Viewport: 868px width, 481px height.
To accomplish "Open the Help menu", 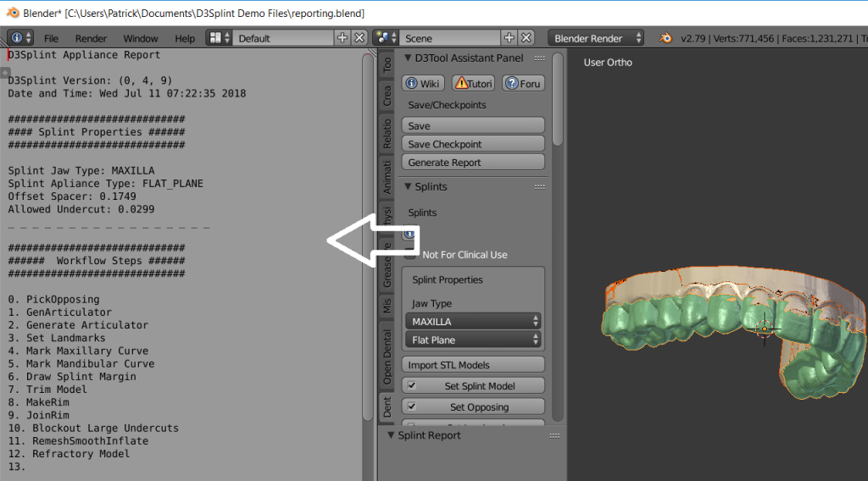I will (185, 38).
